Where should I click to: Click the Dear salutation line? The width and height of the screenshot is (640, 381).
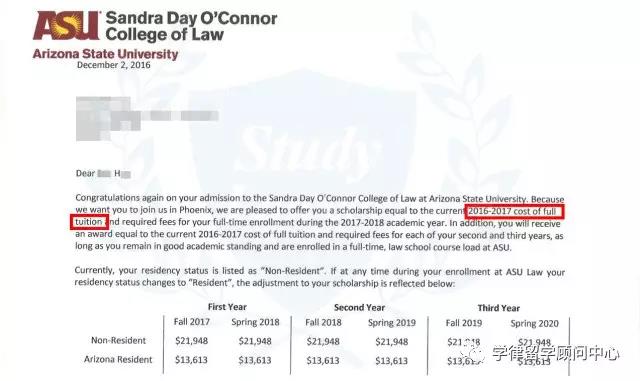pyautogui.click(x=103, y=174)
